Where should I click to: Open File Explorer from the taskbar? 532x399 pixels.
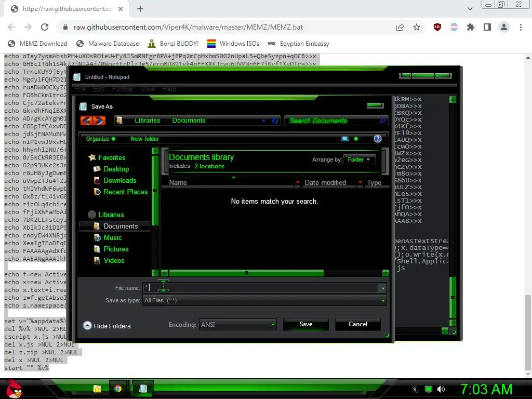97,389
